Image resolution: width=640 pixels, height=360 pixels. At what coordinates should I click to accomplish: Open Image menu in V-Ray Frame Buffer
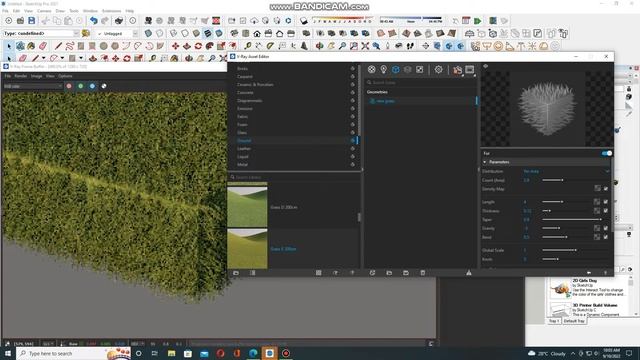(36, 76)
